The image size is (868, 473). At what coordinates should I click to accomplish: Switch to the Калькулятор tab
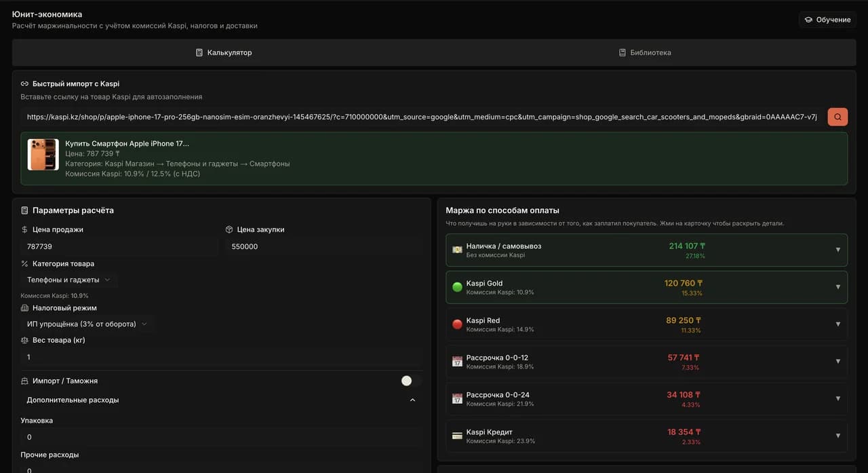(223, 52)
